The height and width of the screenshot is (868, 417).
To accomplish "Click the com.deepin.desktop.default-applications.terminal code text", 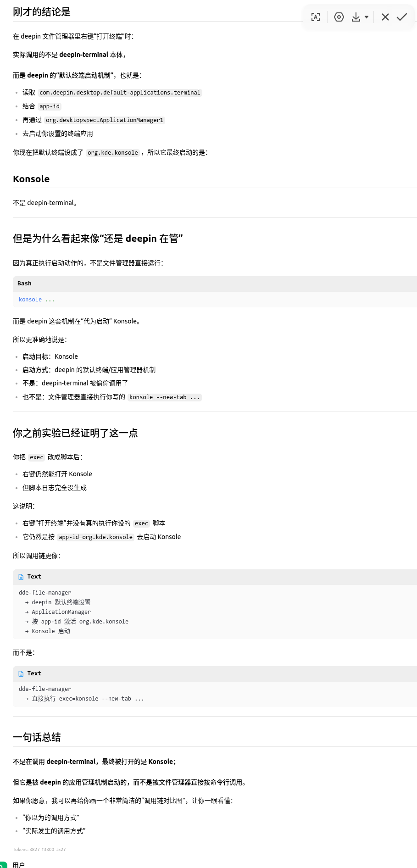I will point(120,93).
